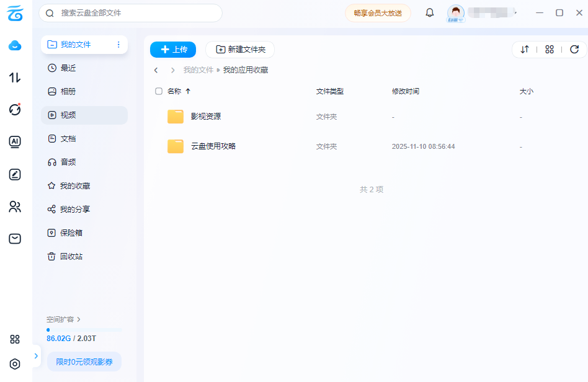Open the AI assistant icon in left rail
The image size is (588, 382).
point(15,142)
